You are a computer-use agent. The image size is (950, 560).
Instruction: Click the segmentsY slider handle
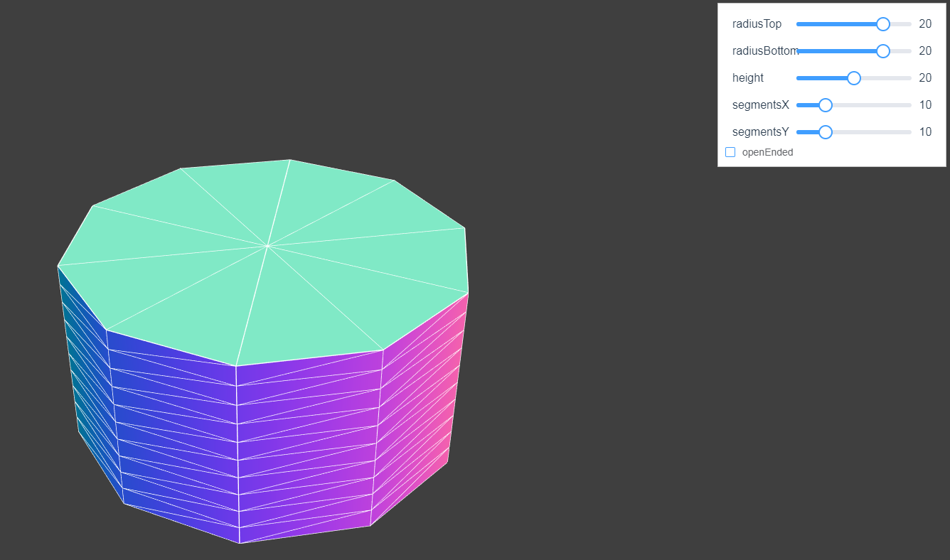tap(824, 131)
